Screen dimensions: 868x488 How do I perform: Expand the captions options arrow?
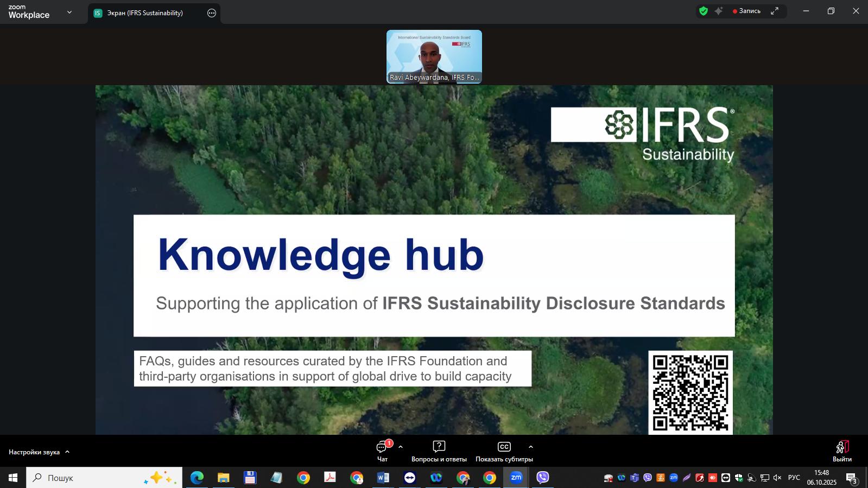(531, 447)
